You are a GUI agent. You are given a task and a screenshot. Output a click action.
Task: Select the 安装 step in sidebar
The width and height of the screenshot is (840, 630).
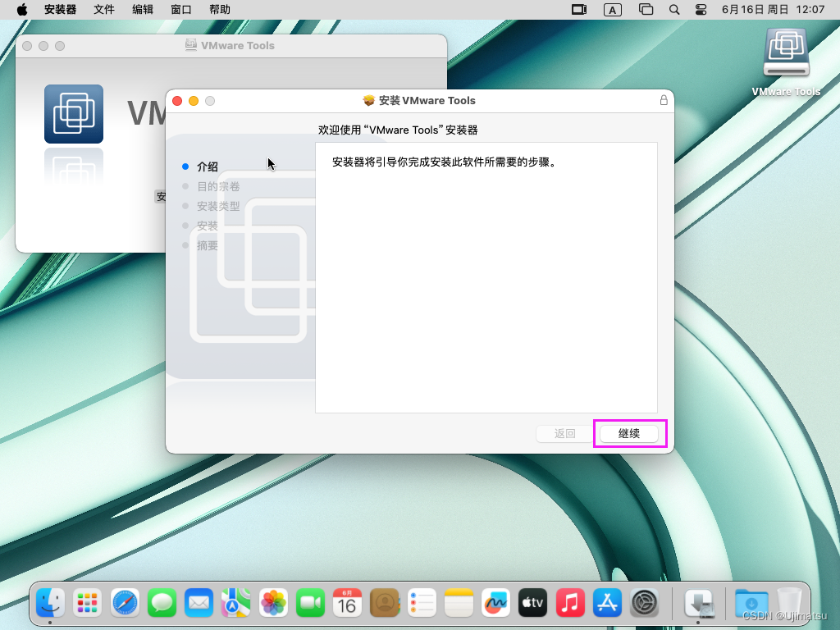point(208,226)
